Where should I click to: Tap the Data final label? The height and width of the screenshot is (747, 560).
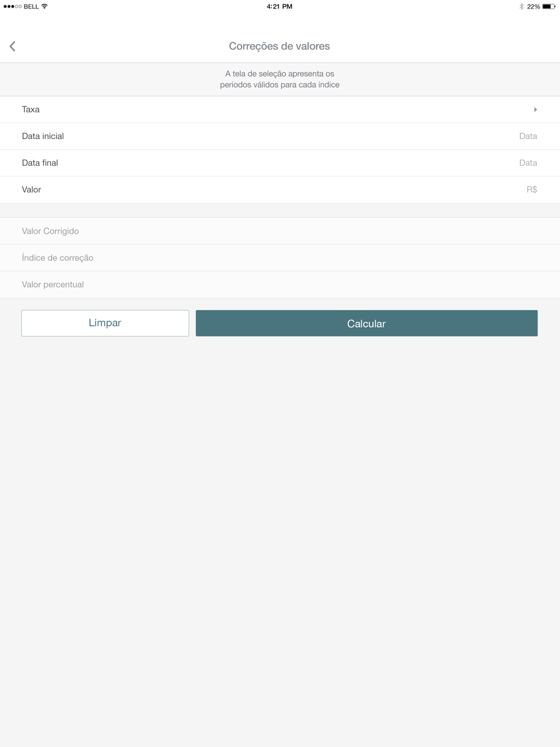pyautogui.click(x=40, y=163)
